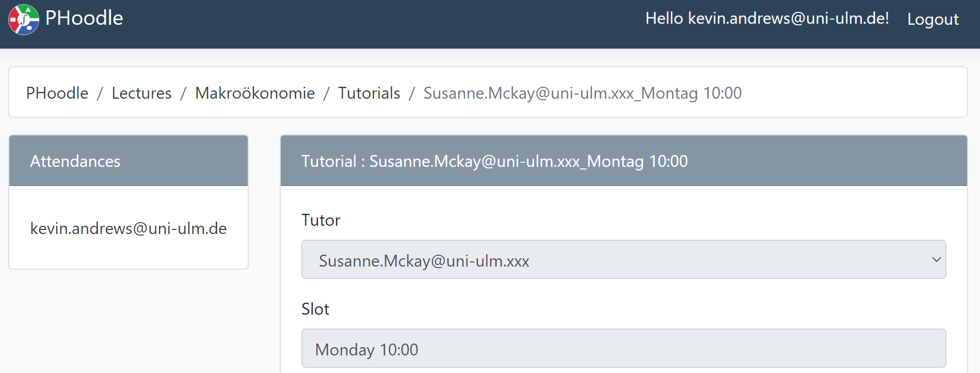Click the Attendances card body area

point(128,227)
